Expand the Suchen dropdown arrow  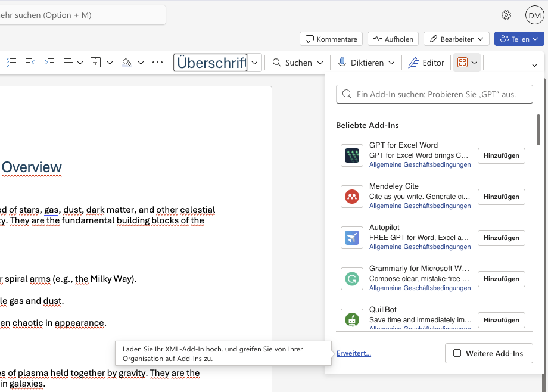[x=320, y=63]
